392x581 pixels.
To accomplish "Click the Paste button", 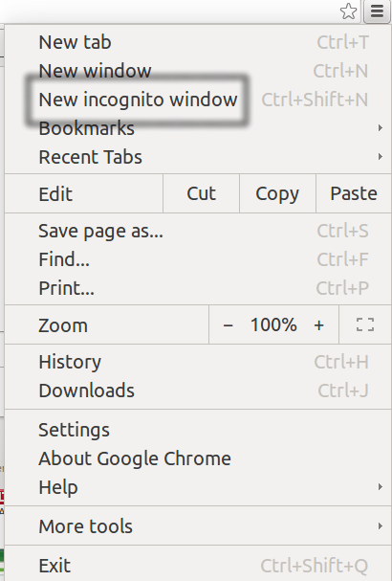I will (354, 193).
